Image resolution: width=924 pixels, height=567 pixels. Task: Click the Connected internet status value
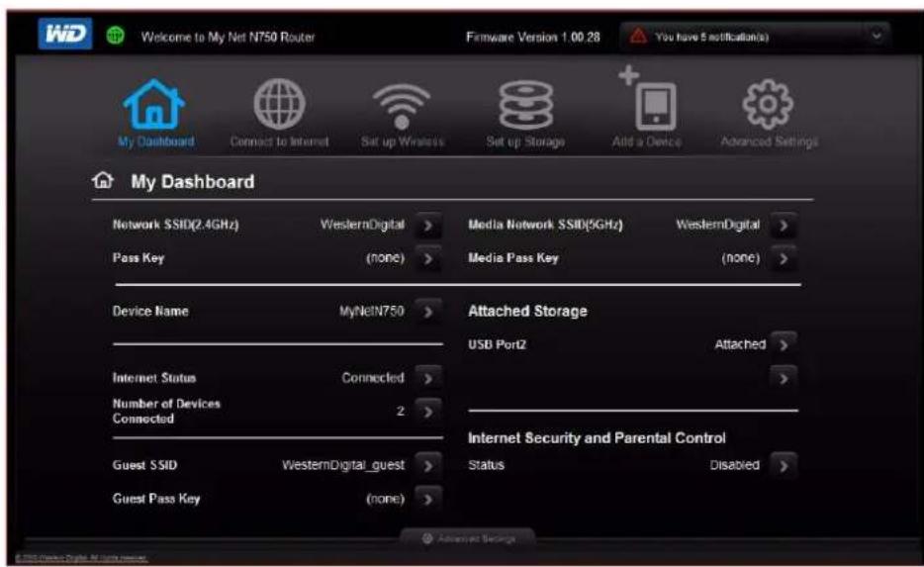(373, 378)
